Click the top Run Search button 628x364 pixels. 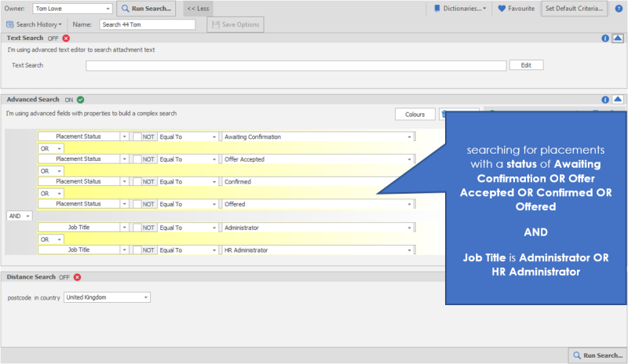click(147, 9)
